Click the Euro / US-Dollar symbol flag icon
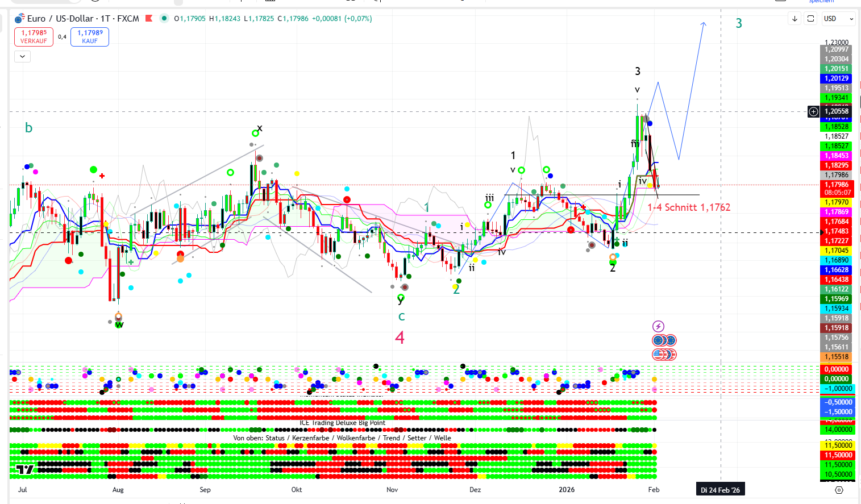 click(x=19, y=19)
